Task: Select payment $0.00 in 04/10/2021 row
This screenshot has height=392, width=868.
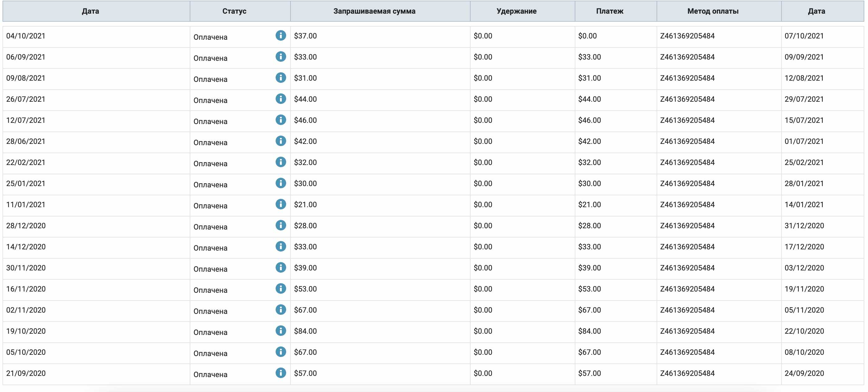Action: pyautogui.click(x=616, y=37)
